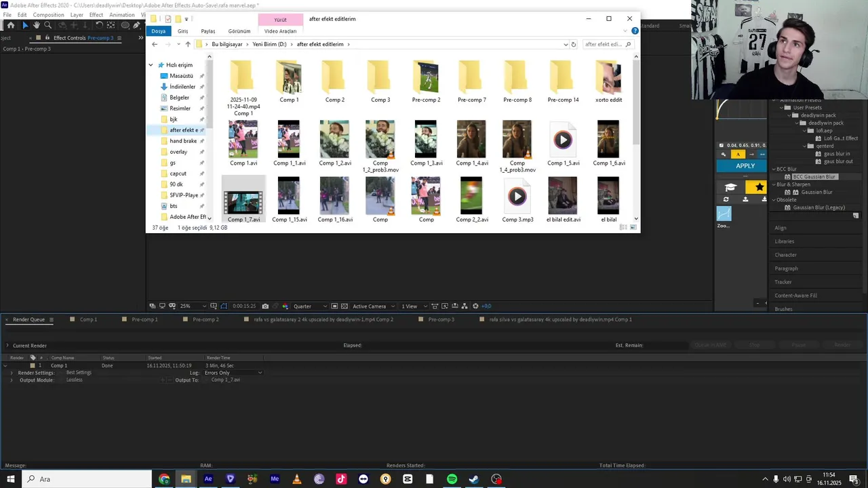Open After Effects in the taskbar
Screen dimensions: 868x488
point(208,479)
